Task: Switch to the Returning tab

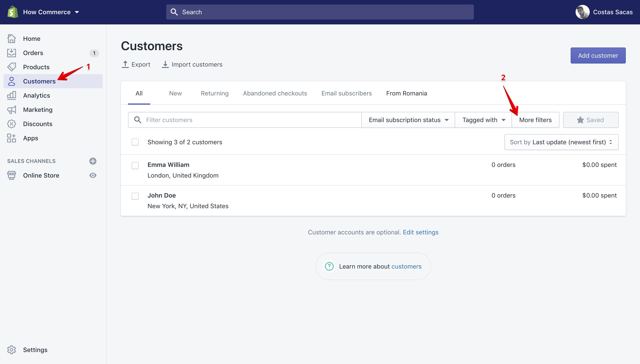Action: 214,93
